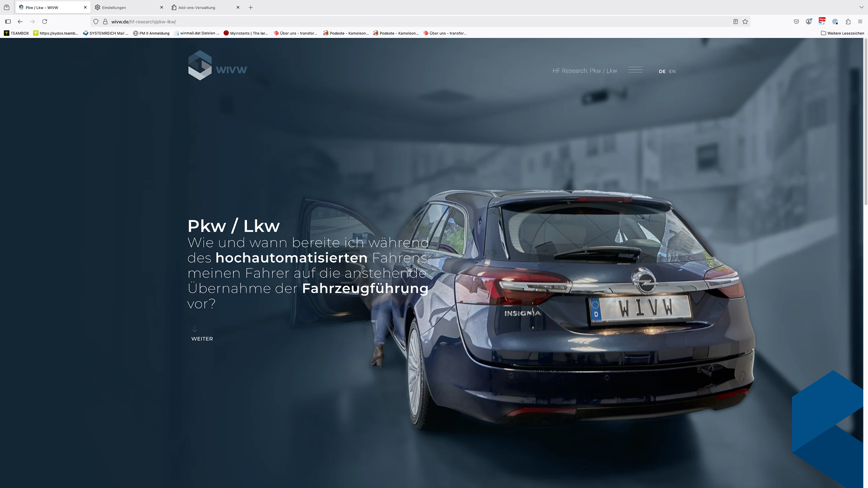Close the Pkw / Lkw - WIVW tab
Screen dimensions: 868x488
tap(85, 7)
